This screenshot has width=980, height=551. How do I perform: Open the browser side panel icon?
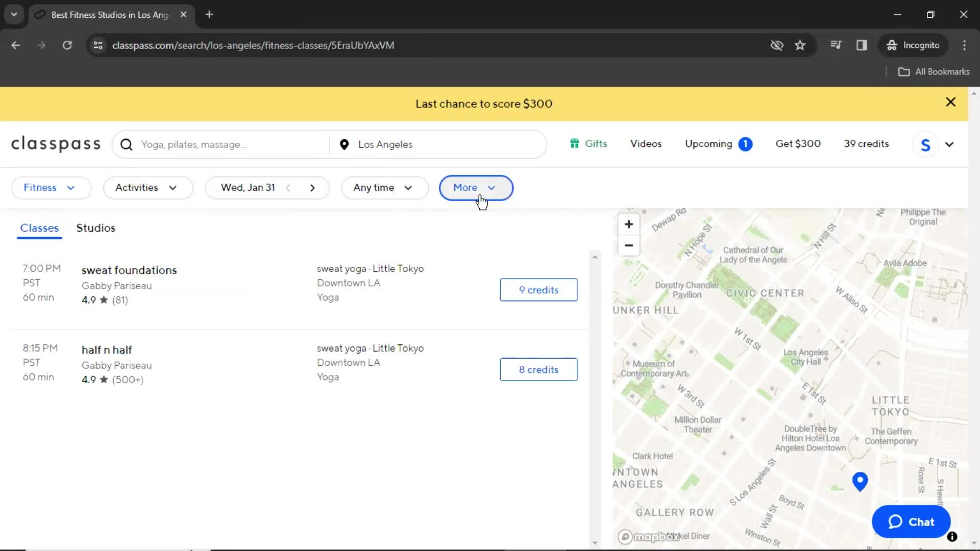click(862, 45)
